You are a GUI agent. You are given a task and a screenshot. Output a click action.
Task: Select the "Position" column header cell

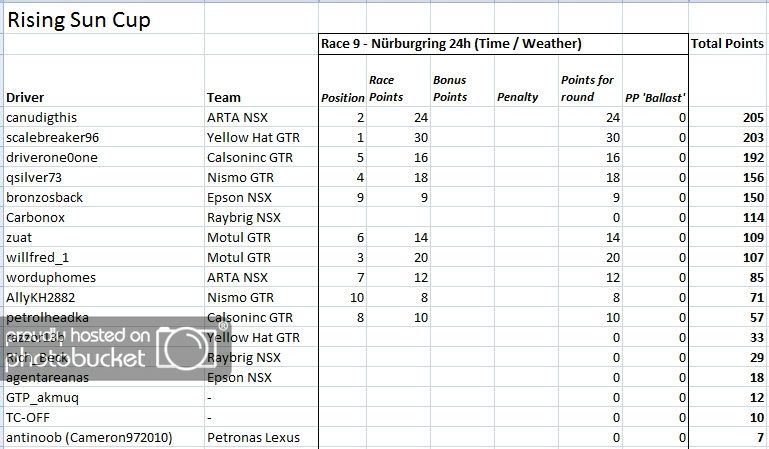tap(342, 97)
